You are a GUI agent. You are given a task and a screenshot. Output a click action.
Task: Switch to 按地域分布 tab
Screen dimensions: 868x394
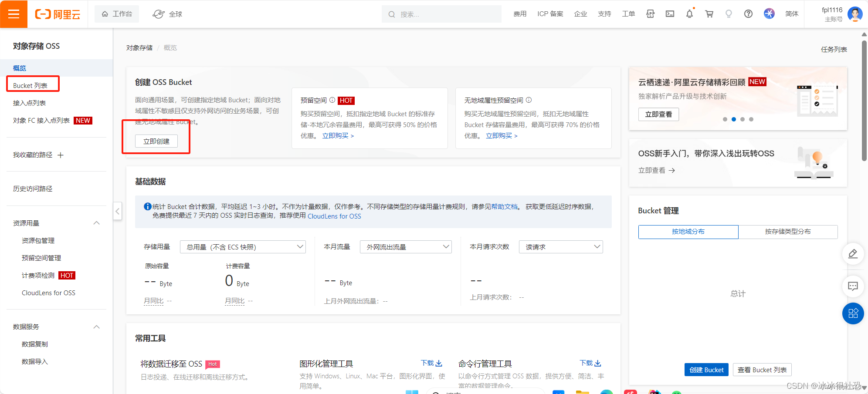tap(688, 232)
